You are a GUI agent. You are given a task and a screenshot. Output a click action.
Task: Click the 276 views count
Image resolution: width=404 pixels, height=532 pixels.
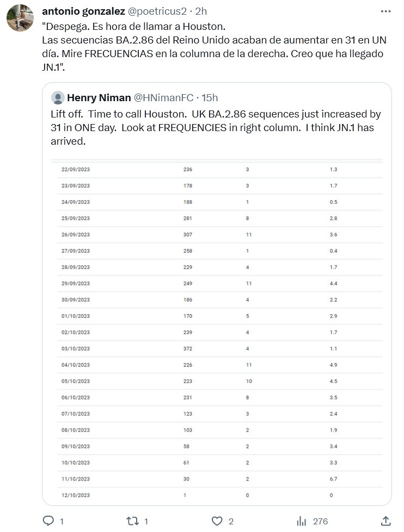pyautogui.click(x=320, y=521)
